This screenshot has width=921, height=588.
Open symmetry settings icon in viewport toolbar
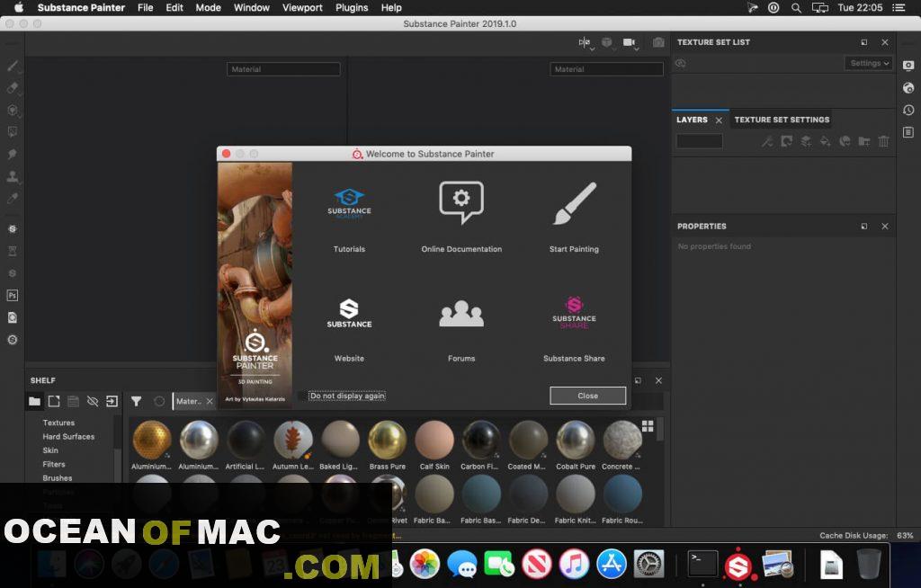click(585, 42)
